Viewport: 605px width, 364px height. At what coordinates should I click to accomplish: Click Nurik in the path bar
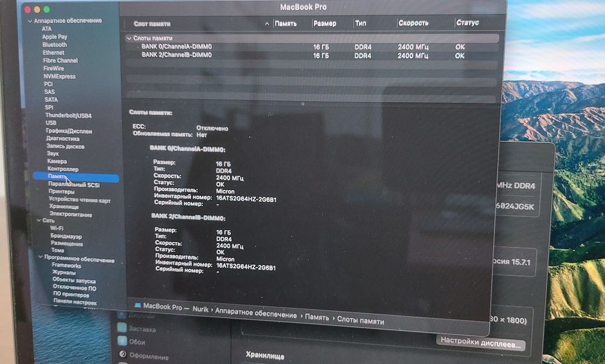tap(200, 309)
